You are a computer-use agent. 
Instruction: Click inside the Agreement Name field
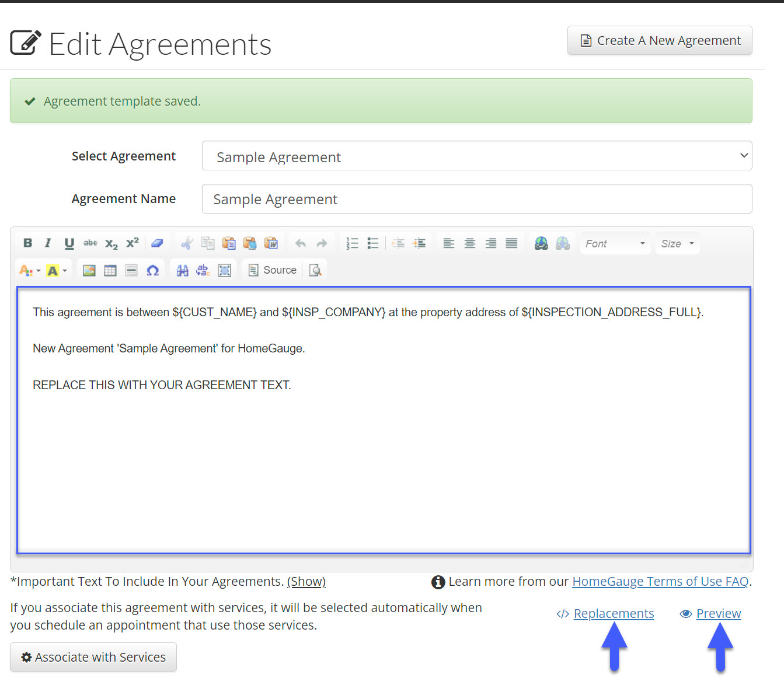pyautogui.click(x=477, y=199)
